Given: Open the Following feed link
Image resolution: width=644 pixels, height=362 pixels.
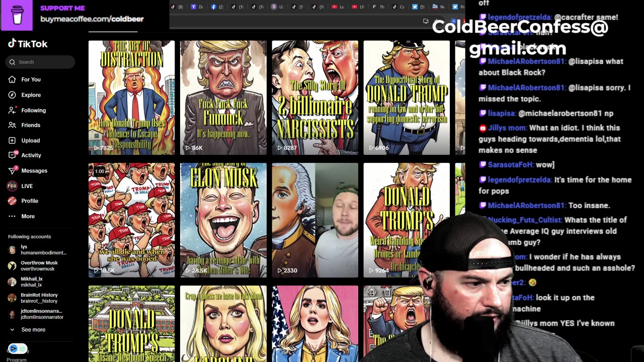Looking at the screenshot, I should pyautogui.click(x=33, y=110).
